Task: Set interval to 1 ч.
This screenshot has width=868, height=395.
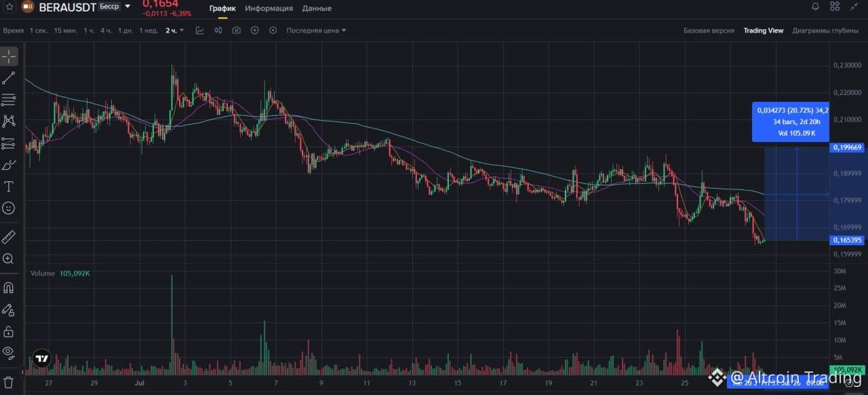Action: point(90,31)
